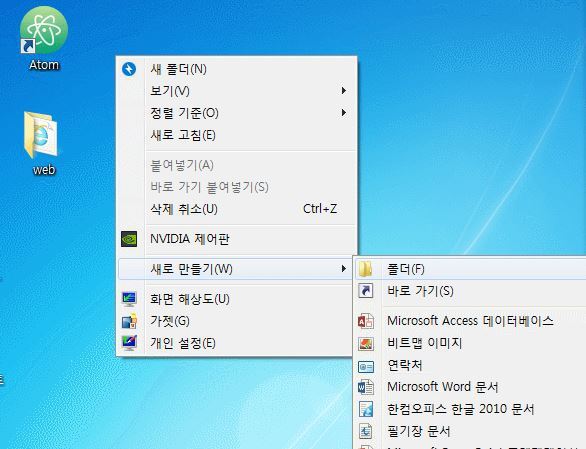Click the yellow folder icon in the submenu

365,269
